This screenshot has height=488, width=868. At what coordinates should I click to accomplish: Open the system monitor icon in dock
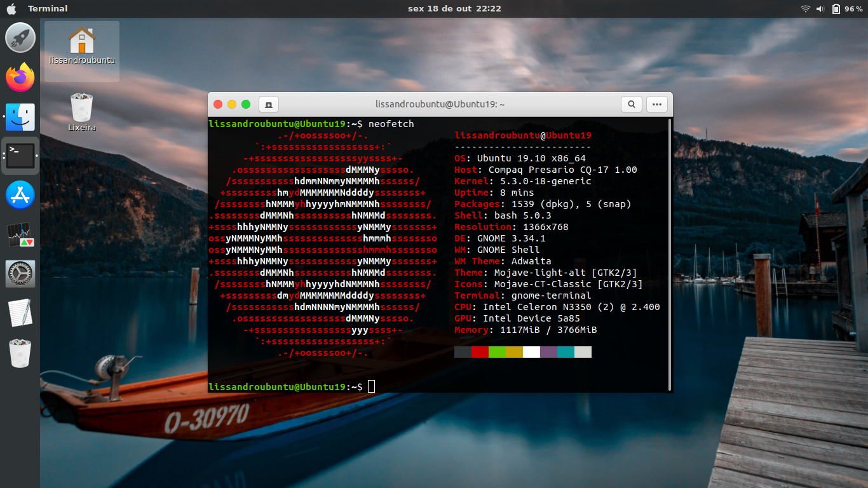click(20, 234)
